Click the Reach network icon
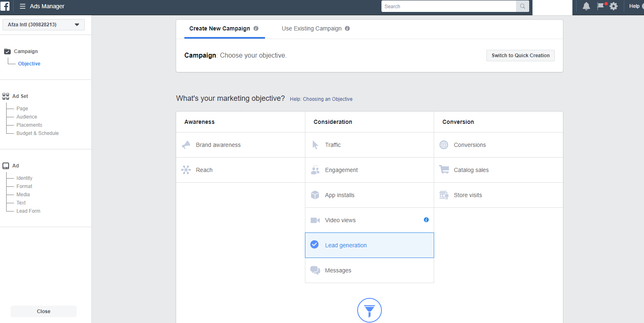 tap(186, 170)
